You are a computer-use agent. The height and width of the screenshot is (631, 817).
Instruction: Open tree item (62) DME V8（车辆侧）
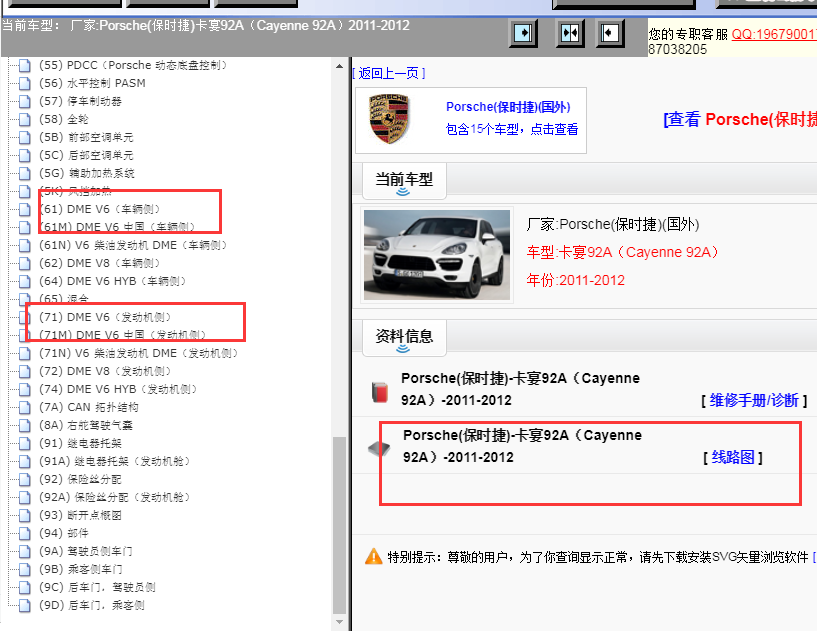click(100, 263)
